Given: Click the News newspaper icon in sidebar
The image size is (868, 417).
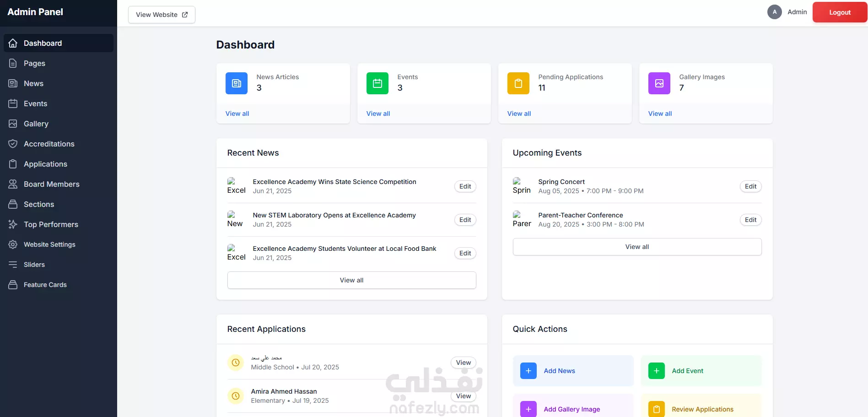Looking at the screenshot, I should coord(13,83).
